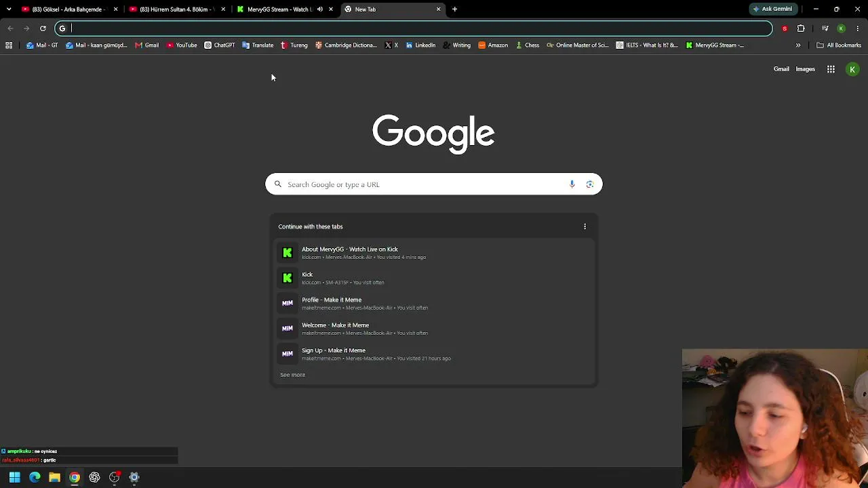Open the Mail - kaan gümüşd... bookmark

pyautogui.click(x=96, y=45)
